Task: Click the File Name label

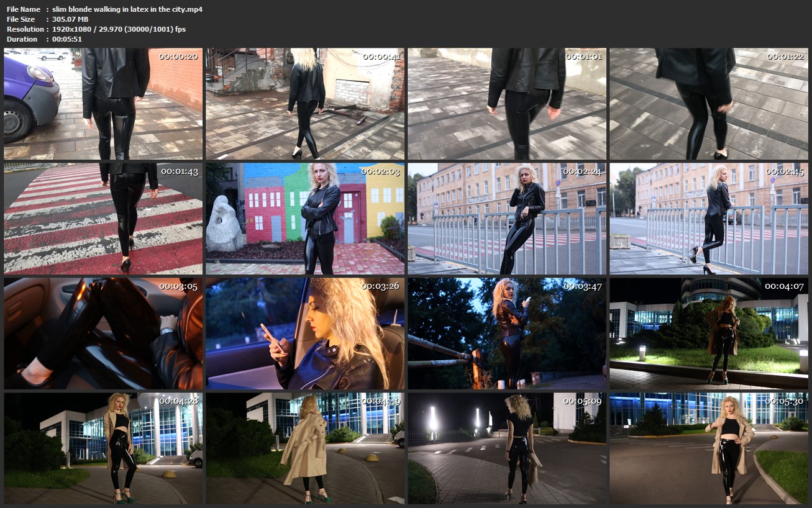Action: click(x=24, y=9)
